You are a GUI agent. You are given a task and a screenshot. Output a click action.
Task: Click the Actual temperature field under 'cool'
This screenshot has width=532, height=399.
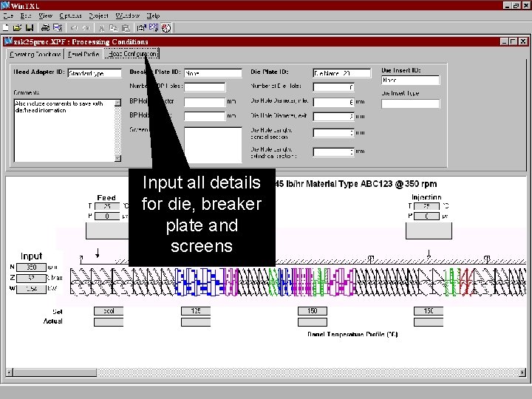coord(109,322)
